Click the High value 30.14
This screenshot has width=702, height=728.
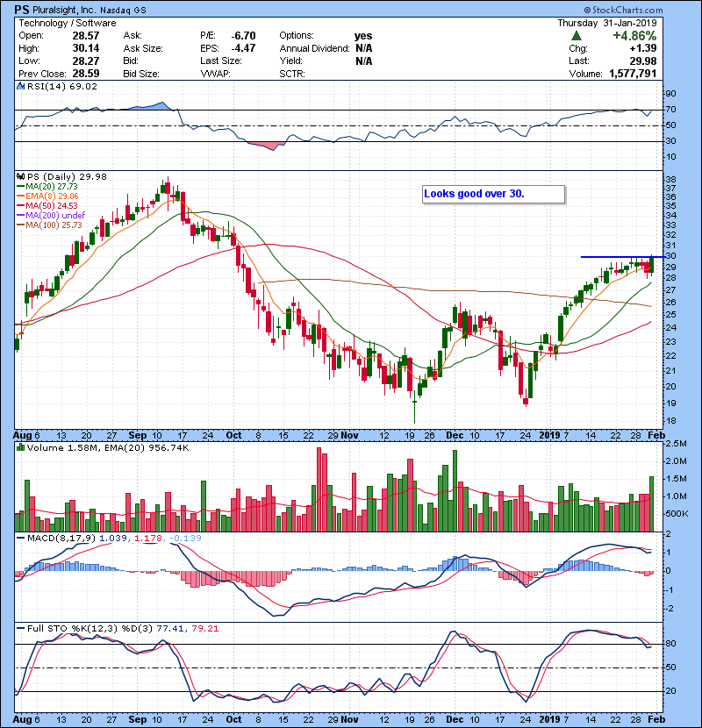point(86,48)
